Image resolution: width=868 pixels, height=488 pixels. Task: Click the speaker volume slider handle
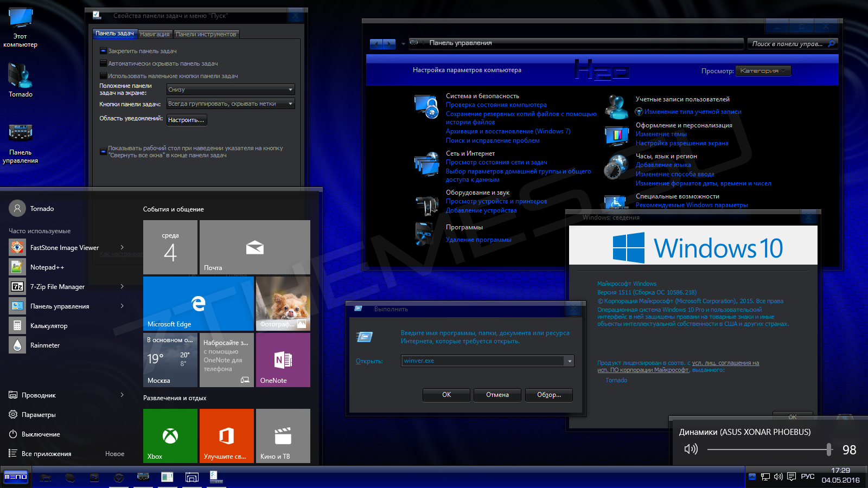coord(829,449)
